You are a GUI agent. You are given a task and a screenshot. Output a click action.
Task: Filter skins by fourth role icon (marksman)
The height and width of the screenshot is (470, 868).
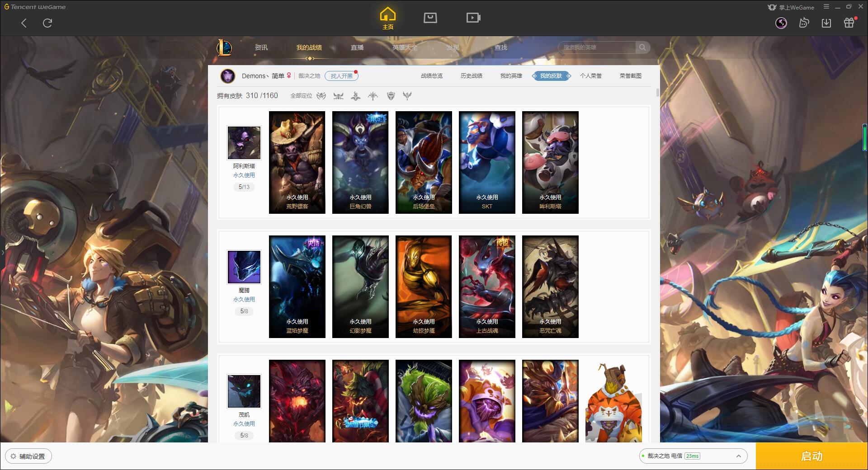[x=373, y=96]
